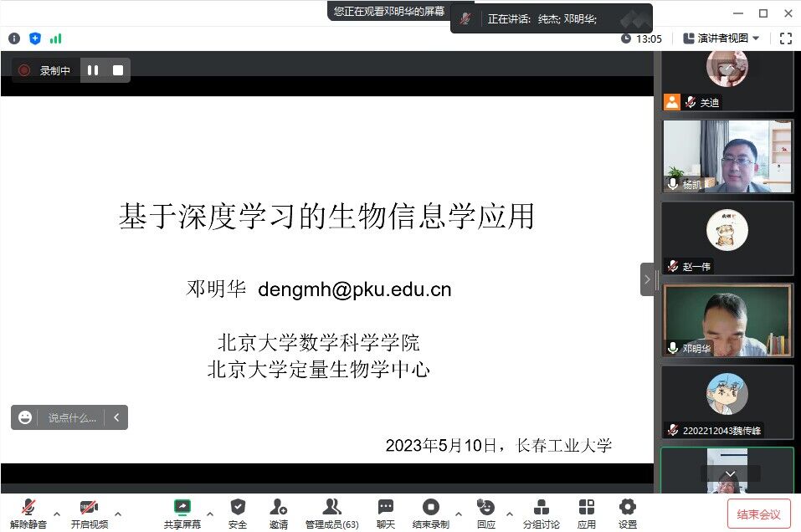Screen dimensions: 801x532
Task: Expand video options arrow beside 开启视频
Action: click(x=118, y=514)
